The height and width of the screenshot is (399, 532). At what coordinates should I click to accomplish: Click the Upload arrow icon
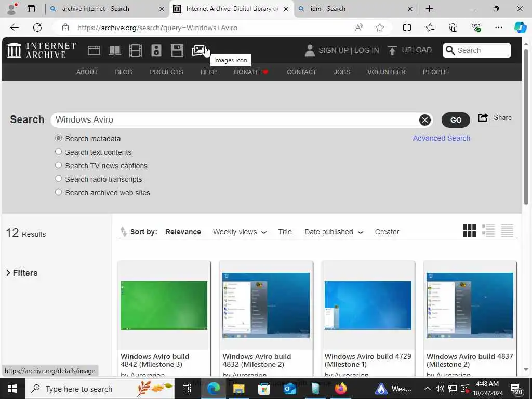click(x=392, y=50)
